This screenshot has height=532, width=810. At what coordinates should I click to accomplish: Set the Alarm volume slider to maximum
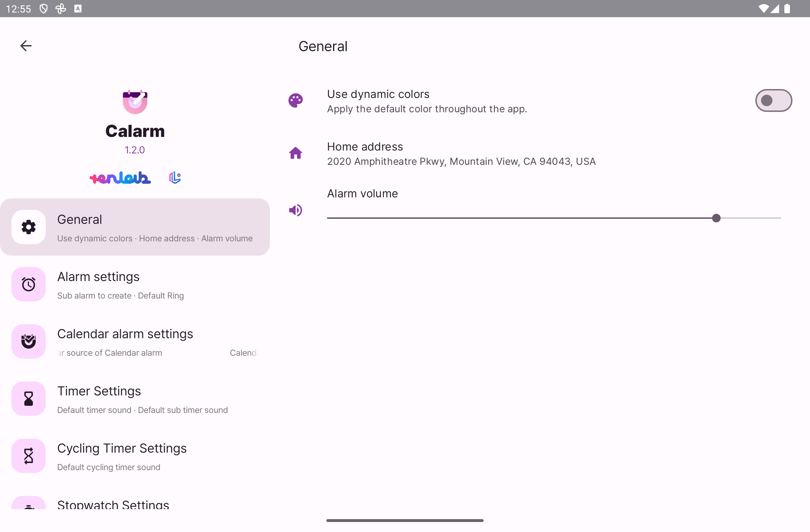[x=780, y=218]
